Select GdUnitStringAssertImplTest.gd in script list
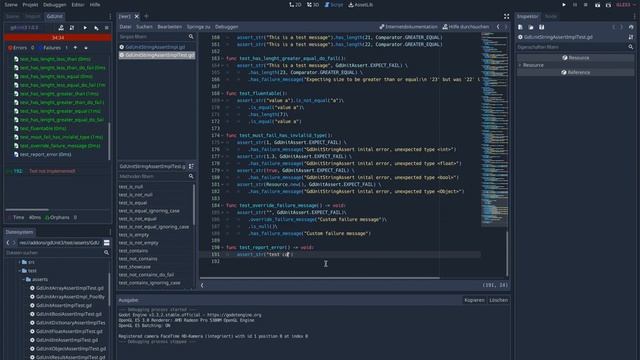 point(157,55)
